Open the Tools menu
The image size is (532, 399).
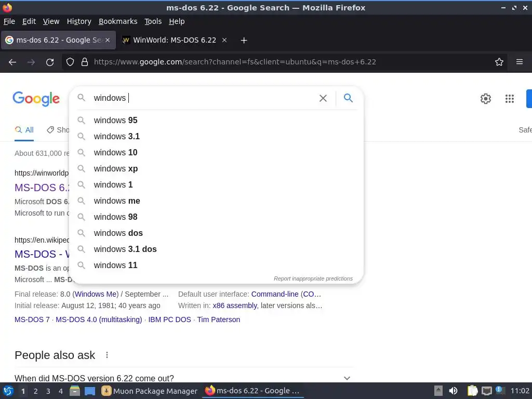(x=153, y=21)
